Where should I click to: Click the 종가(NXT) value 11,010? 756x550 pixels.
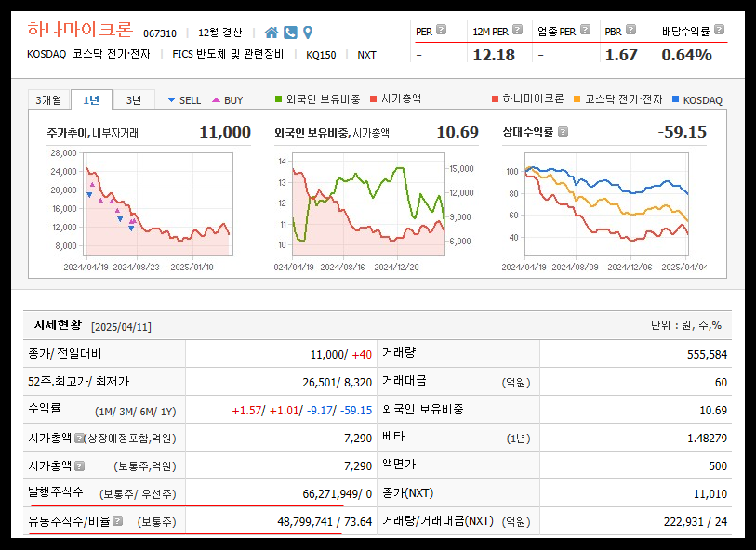pos(710,494)
